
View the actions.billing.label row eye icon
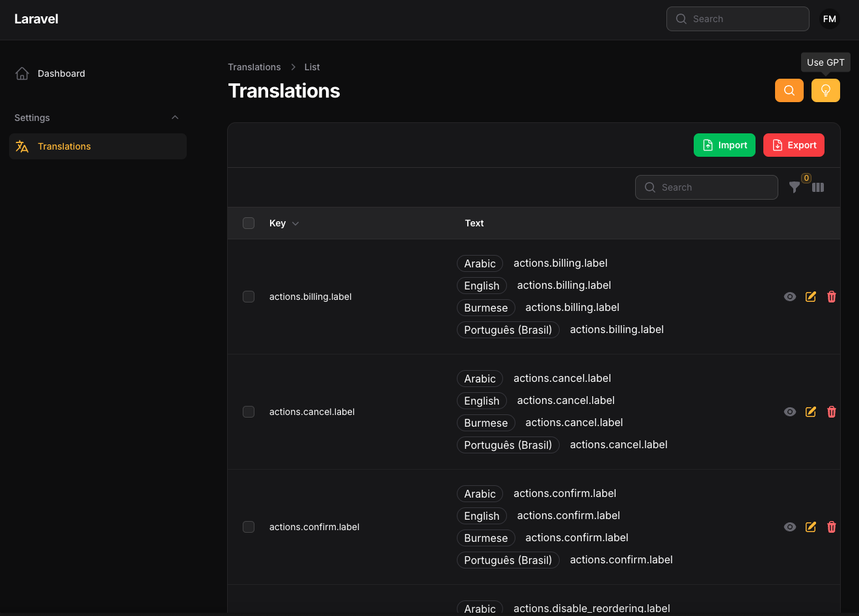[790, 297]
